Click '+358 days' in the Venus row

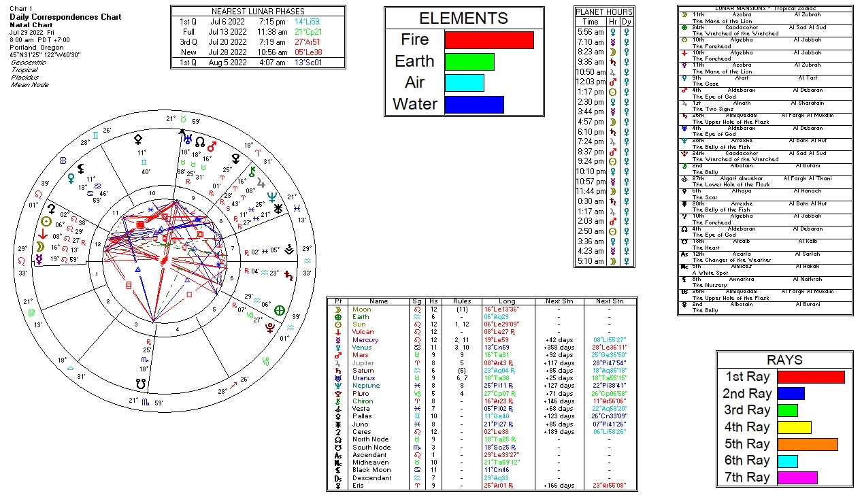click(561, 348)
